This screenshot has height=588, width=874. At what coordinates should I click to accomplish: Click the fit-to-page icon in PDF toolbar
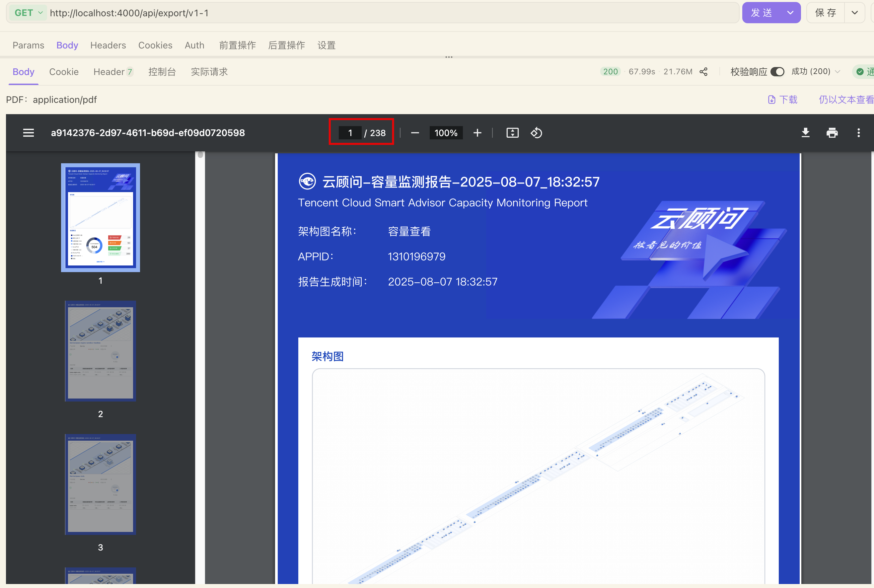(x=512, y=133)
